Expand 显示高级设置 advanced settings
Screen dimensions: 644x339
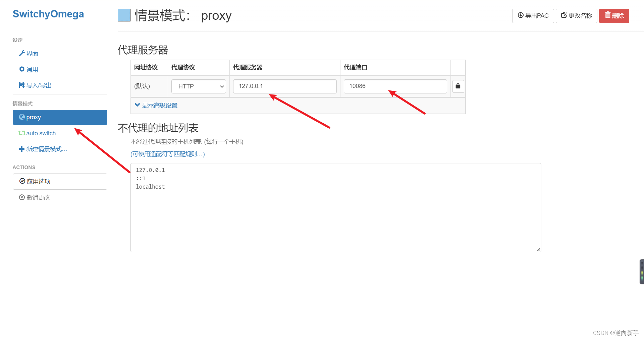(156, 106)
